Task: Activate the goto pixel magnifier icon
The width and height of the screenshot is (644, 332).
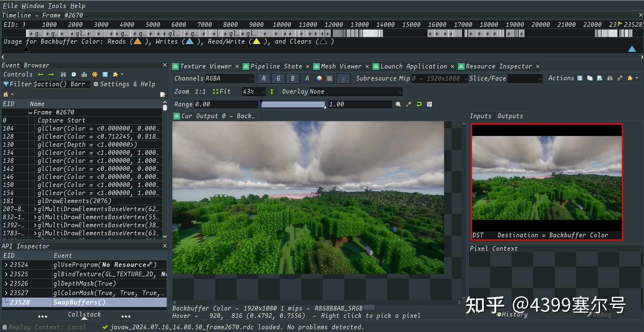Action: [x=398, y=104]
